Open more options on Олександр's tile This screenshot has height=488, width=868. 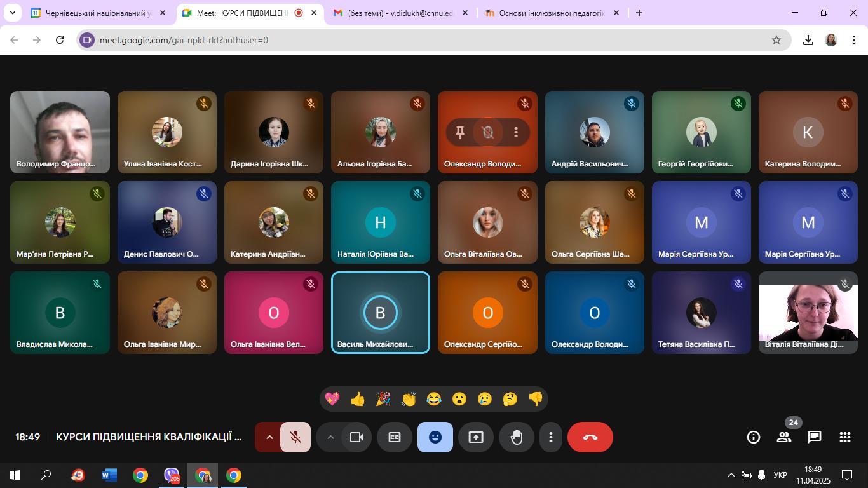pos(516,132)
